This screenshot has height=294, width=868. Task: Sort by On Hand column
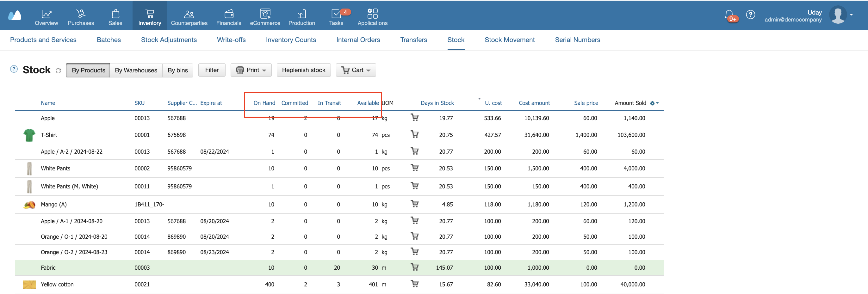coord(264,103)
